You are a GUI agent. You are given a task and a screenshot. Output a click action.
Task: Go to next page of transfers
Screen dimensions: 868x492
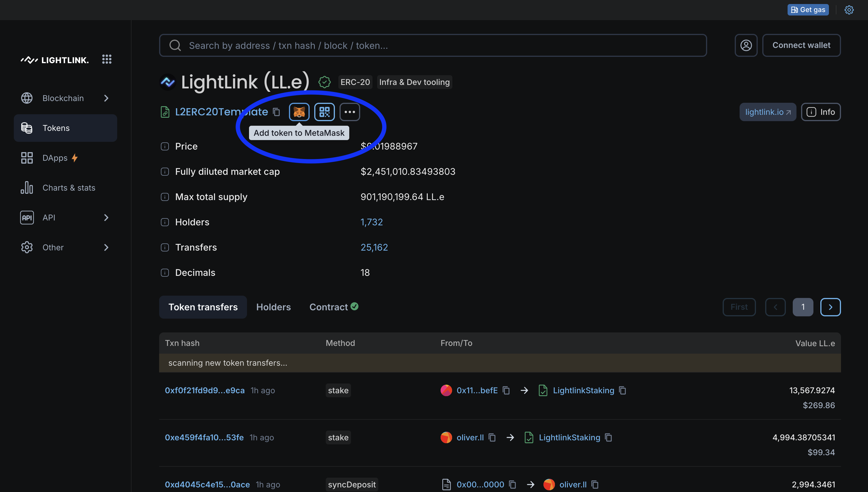(x=830, y=307)
